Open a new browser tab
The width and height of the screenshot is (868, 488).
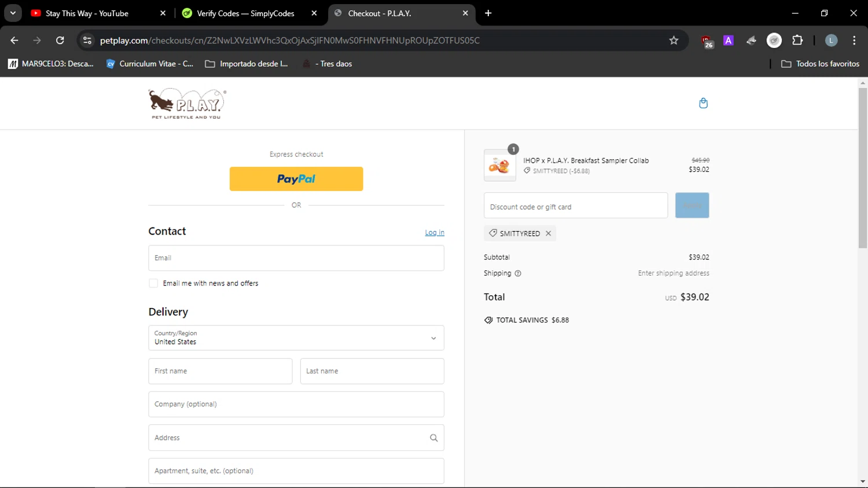pos(488,13)
